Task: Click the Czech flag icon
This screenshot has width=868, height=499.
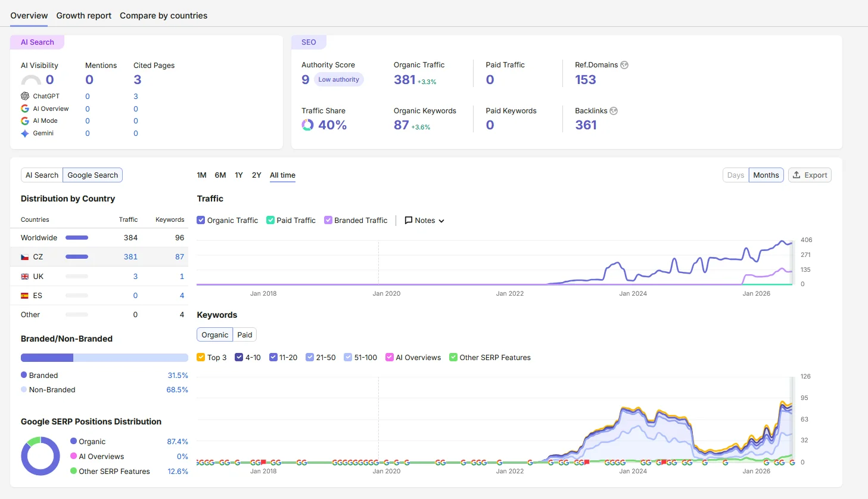Action: tap(25, 257)
